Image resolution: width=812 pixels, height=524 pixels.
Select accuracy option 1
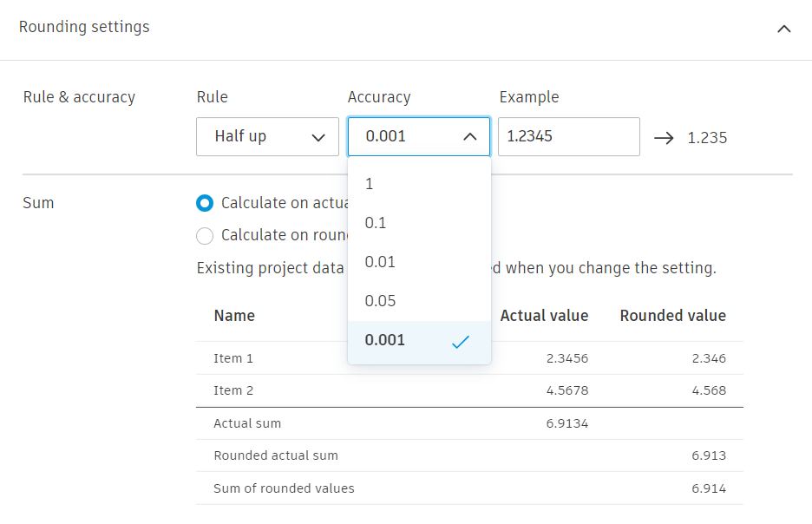419,184
